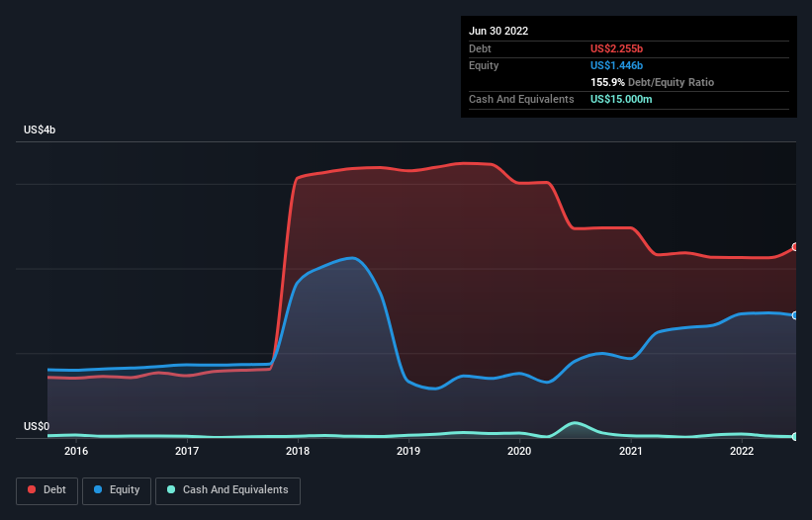Click the 2017 x-axis label

pos(187,451)
